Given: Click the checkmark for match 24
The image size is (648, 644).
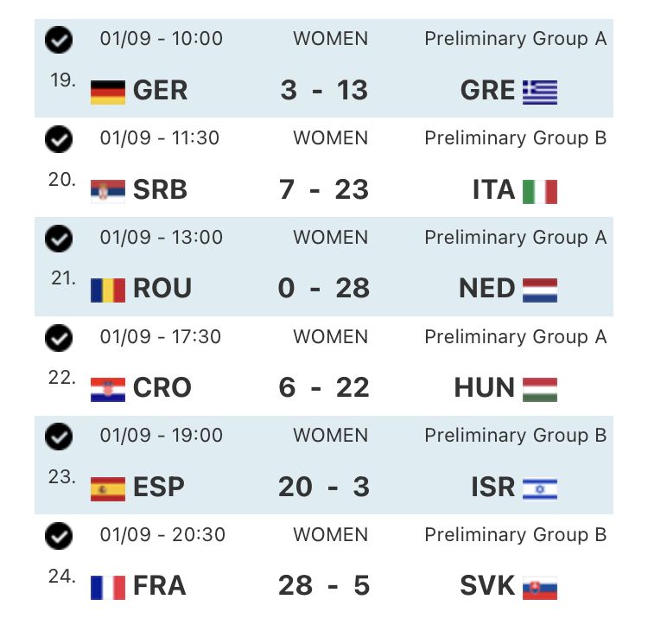Looking at the screenshot, I should pos(59,537).
